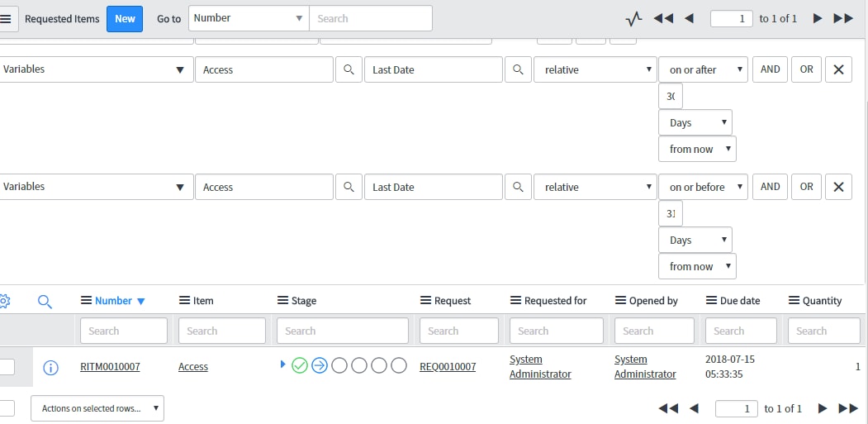Open the Due date column menu
868x424 pixels.
tap(711, 300)
